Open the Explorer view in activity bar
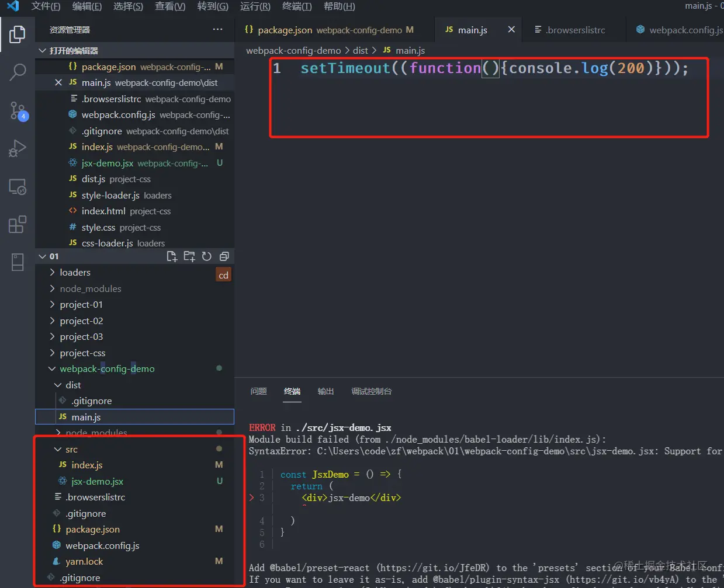The height and width of the screenshot is (588, 724). click(18, 34)
